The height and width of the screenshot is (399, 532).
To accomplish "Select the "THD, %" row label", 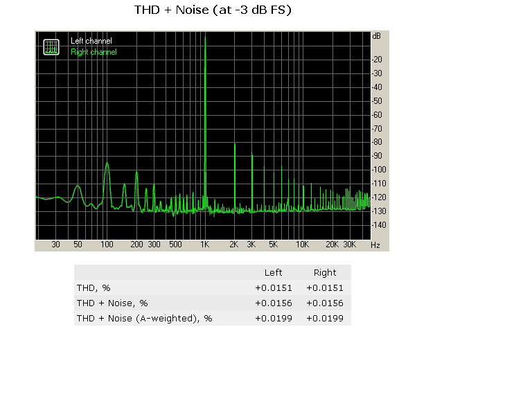I will tap(94, 288).
